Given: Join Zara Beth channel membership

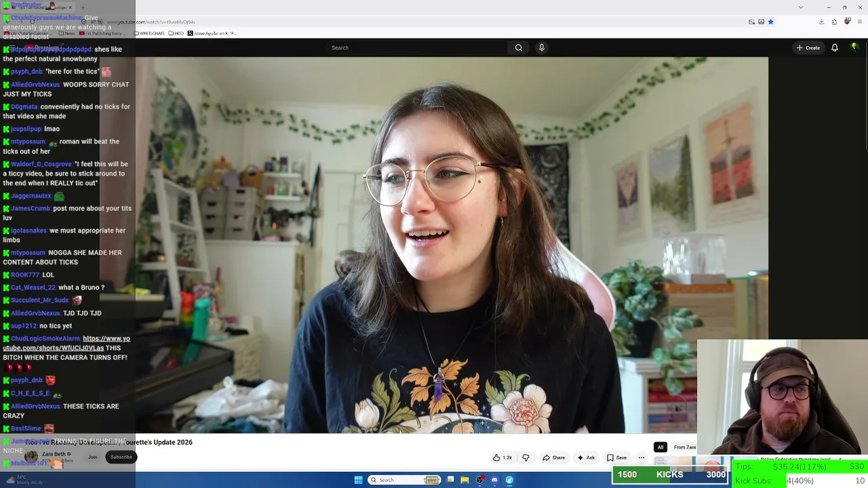Looking at the screenshot, I should pyautogui.click(x=92, y=457).
